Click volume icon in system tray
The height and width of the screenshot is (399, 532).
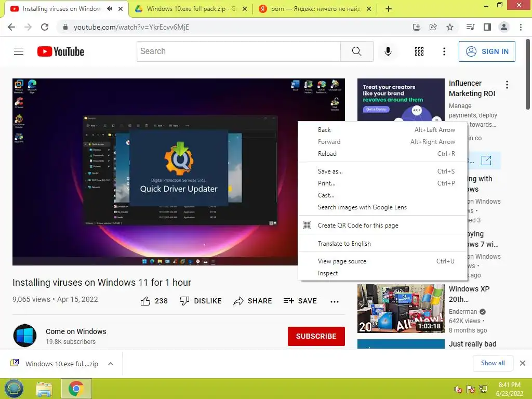[x=458, y=389]
